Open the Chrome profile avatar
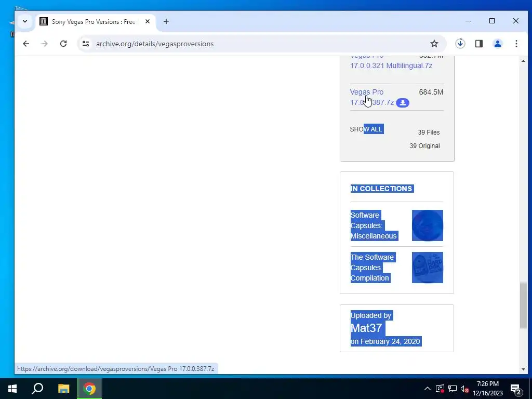 coord(497,44)
